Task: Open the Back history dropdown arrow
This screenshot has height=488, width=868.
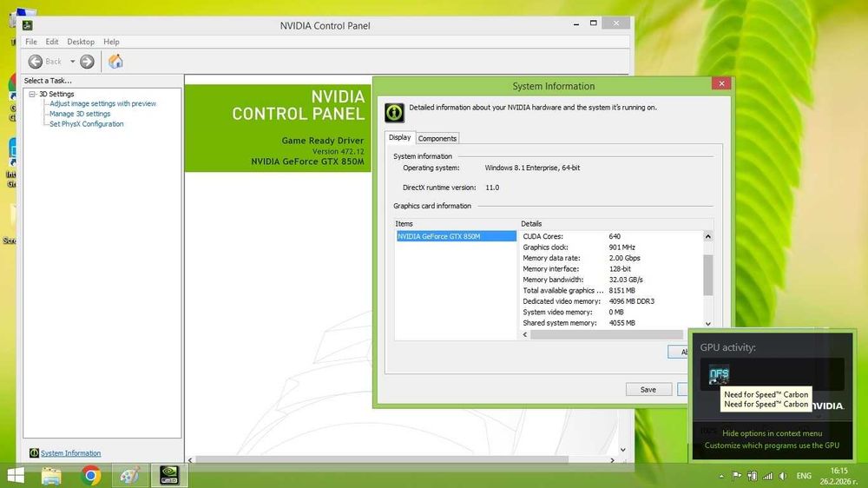Action: 73,62
